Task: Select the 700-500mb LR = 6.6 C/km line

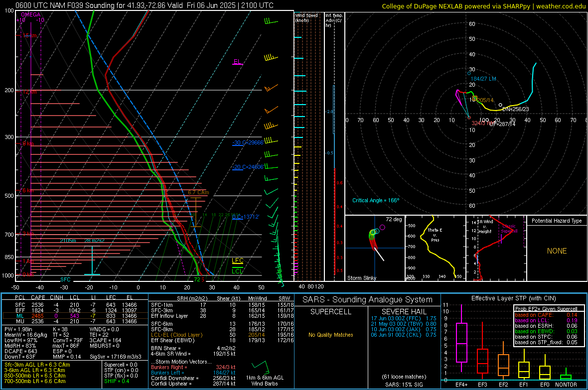Action: (x=35, y=381)
